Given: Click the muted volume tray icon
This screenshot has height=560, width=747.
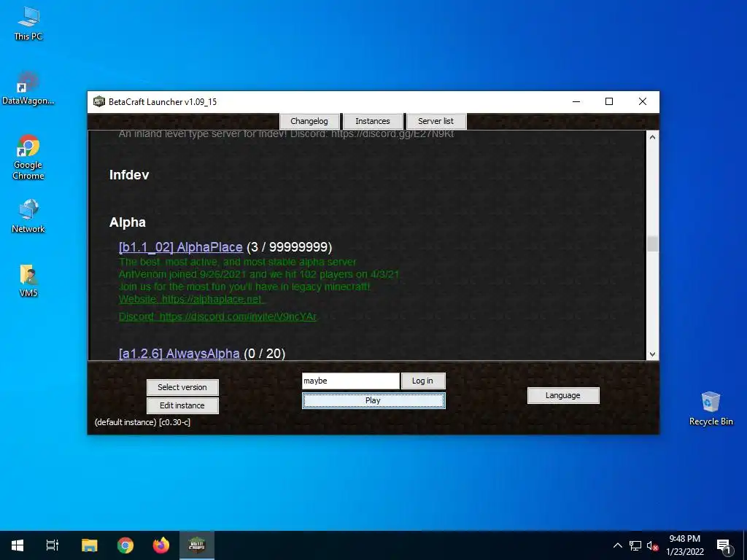Looking at the screenshot, I should coord(653,545).
